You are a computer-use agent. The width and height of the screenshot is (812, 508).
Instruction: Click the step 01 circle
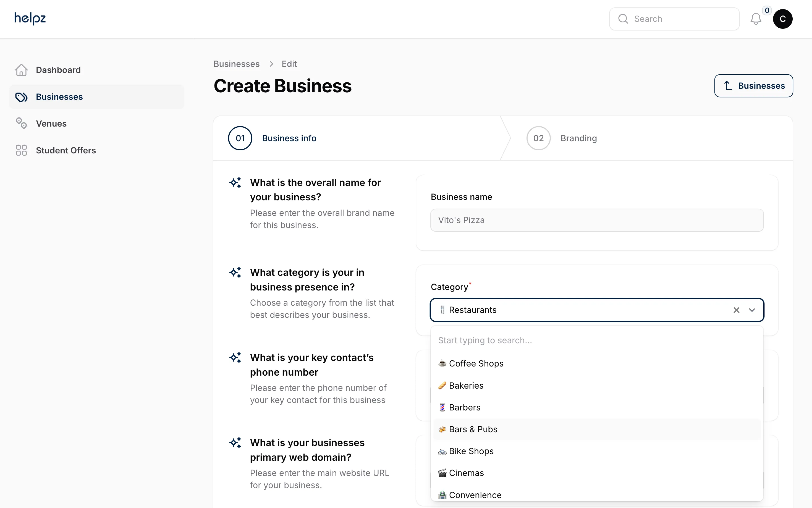(240, 138)
